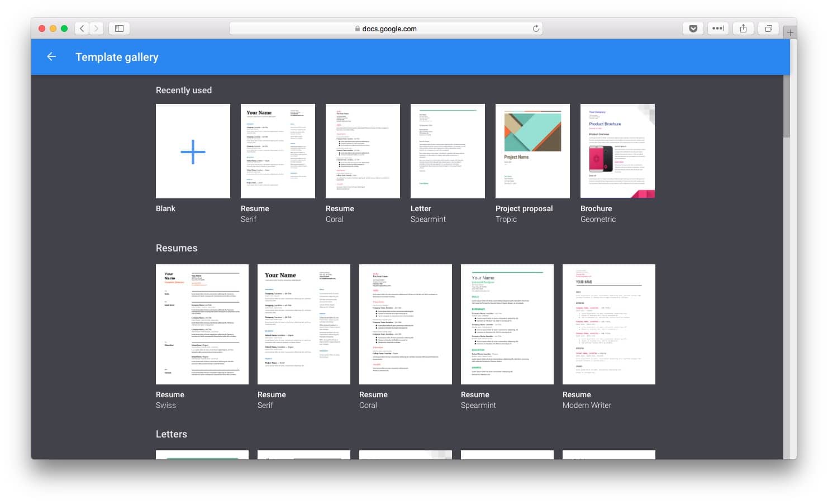The image size is (828, 504).
Task: Go back using Safari's back chevron
Action: tap(82, 28)
